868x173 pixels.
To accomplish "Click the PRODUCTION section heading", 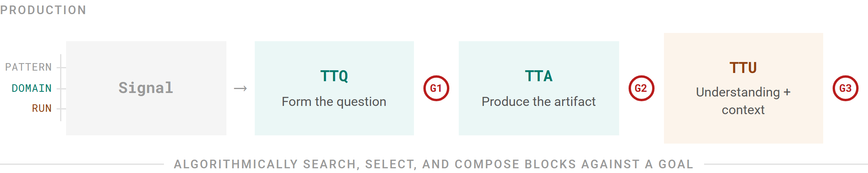I will tap(43, 10).
